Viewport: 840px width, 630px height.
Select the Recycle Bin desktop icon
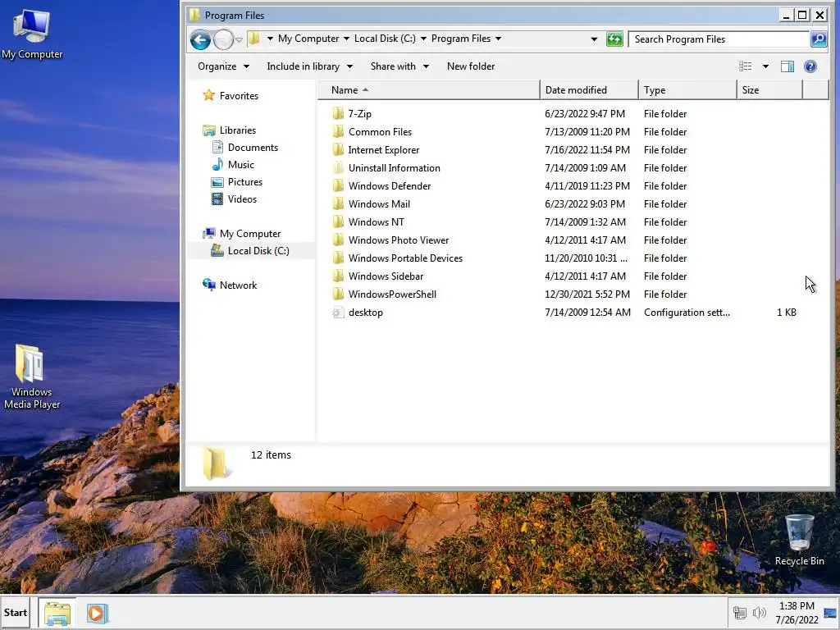pos(799,540)
